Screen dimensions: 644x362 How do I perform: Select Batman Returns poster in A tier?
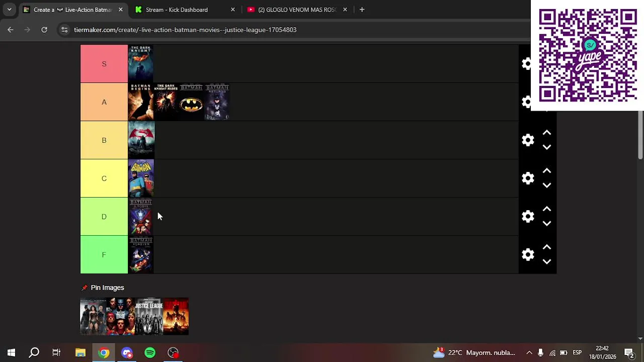(217, 102)
